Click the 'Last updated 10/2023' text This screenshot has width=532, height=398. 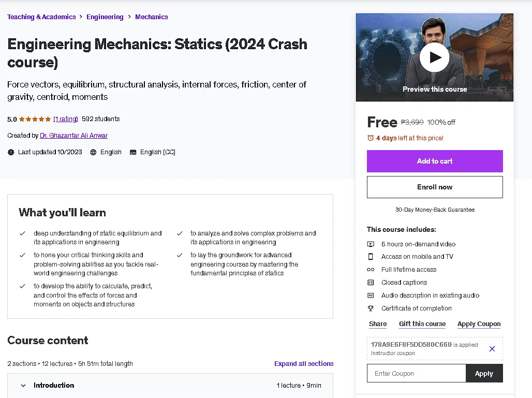(50, 152)
